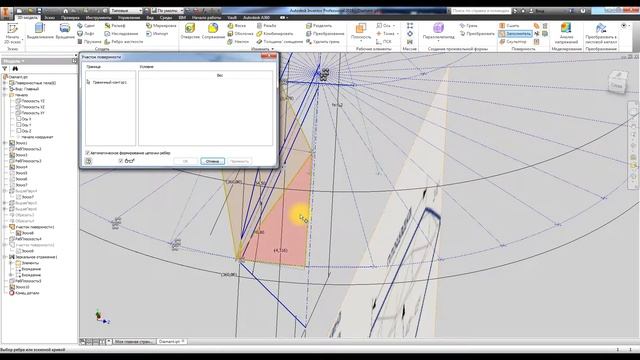Click the Плоскость work plane icon
Image resolution: width=640 pixels, height=360 pixels.
pyautogui.click(x=361, y=29)
